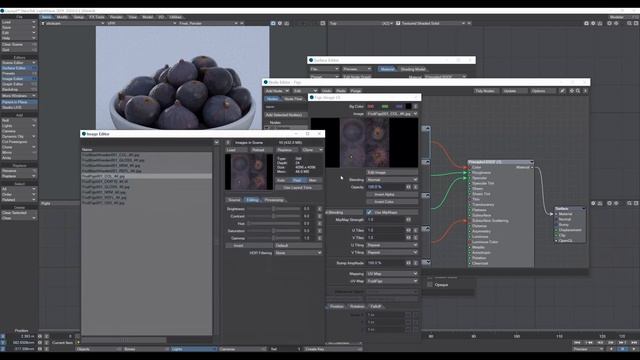The height and width of the screenshot is (360, 640).
Task: Open the Render tab in top menu
Action: (116, 17)
